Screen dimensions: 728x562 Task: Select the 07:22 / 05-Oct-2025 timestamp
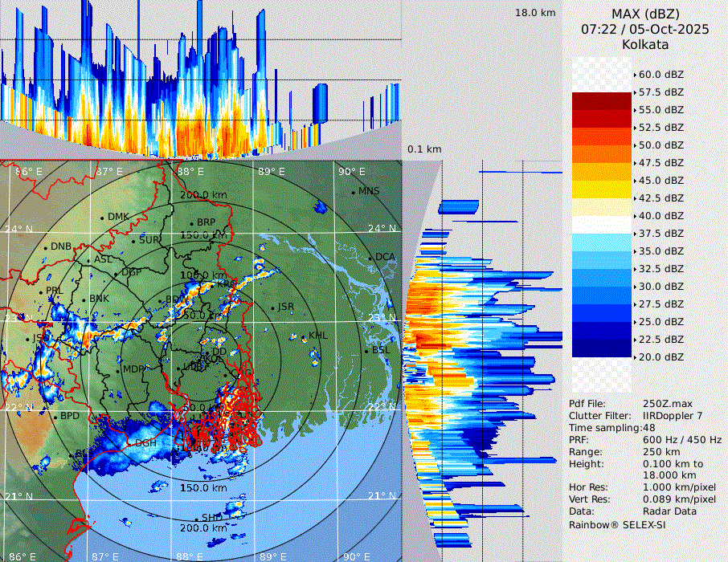click(x=645, y=29)
